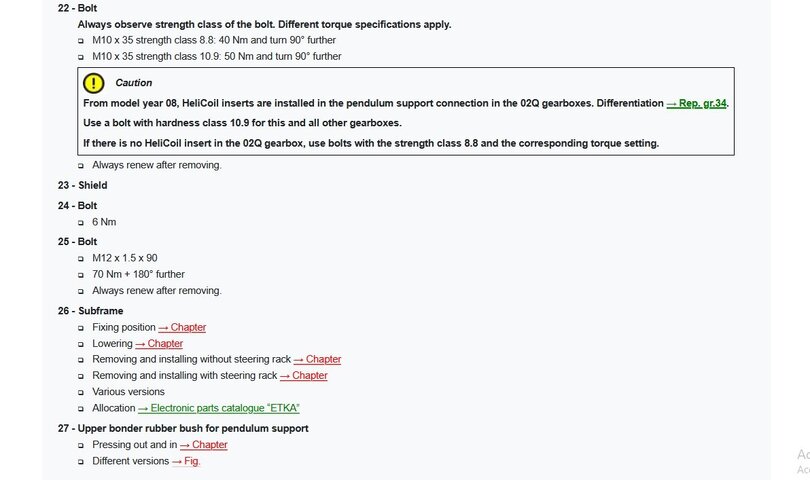810x480 pixels.
Task: Follow Chapter link for installing with steering rack
Action: point(304,375)
